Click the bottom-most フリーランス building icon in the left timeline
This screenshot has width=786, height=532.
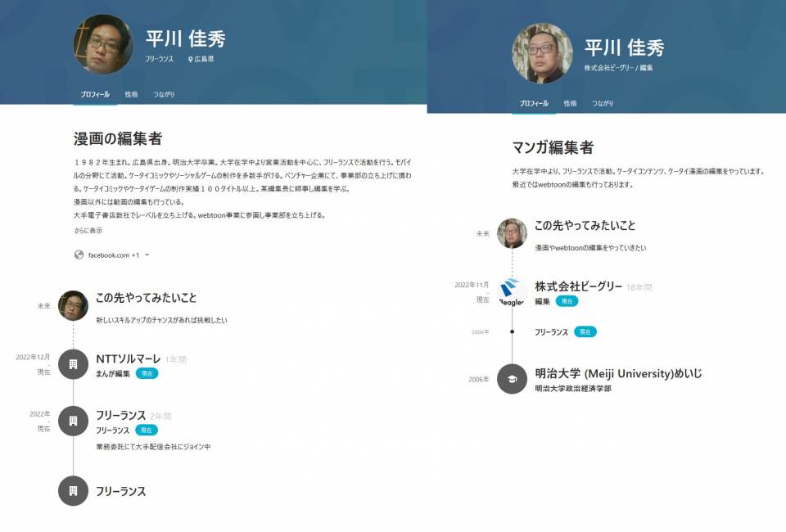click(x=73, y=491)
